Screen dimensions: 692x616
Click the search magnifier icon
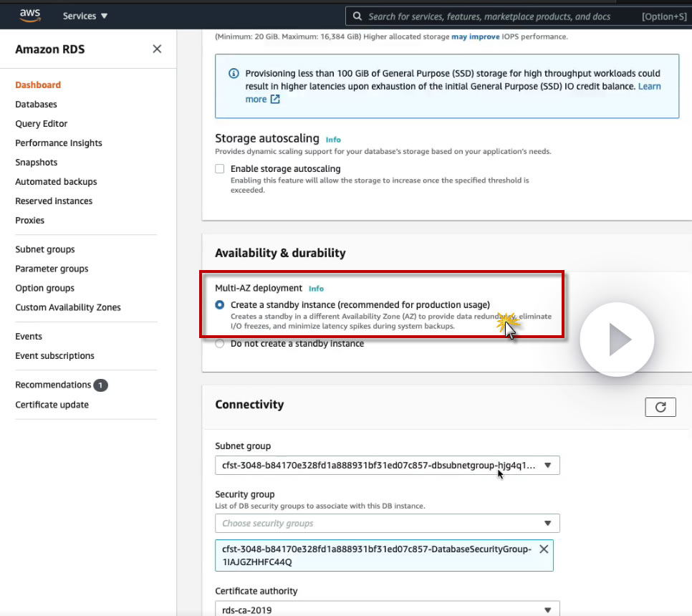click(x=357, y=16)
